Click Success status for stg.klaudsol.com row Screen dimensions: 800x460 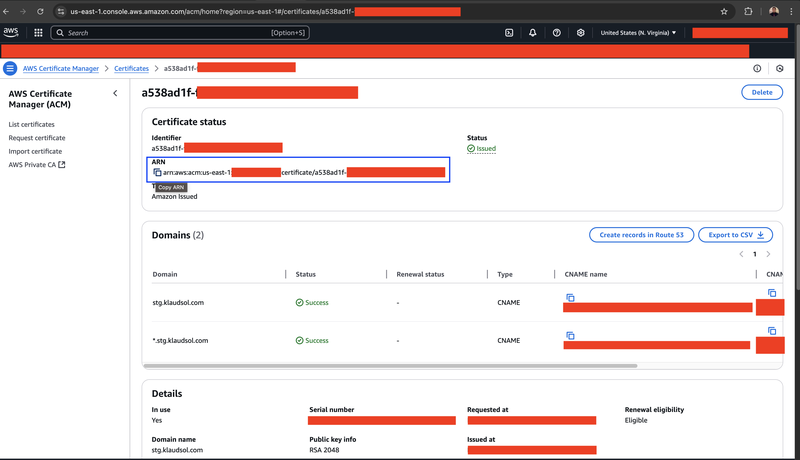click(312, 302)
